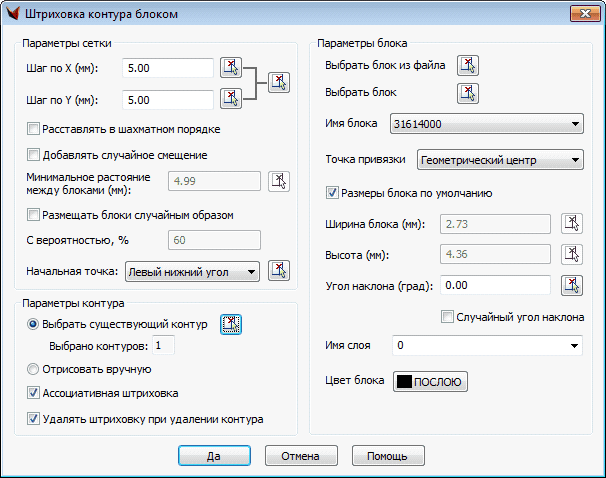606x478 pixels.
Task: Click pick icon next to Шаг по Y
Action: (x=231, y=99)
